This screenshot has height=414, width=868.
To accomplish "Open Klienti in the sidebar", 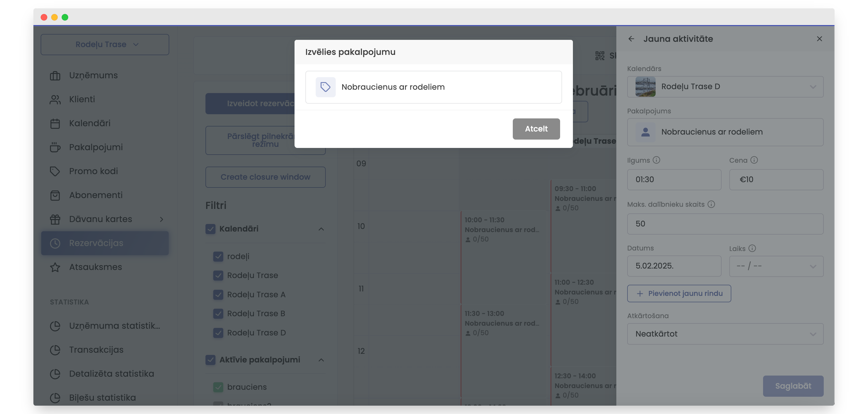I will 82,99.
